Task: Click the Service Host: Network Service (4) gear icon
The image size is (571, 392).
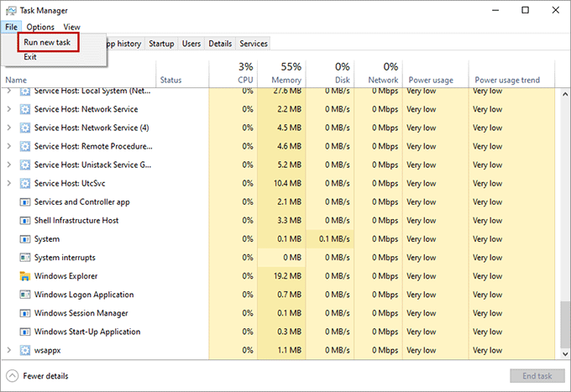Action: pyautogui.click(x=24, y=128)
